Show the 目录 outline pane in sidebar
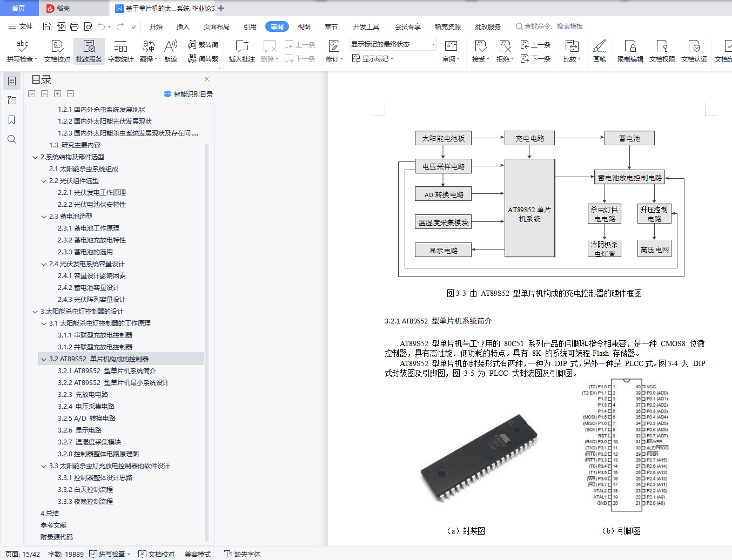Image resolution: width=732 pixels, height=560 pixels. [12, 81]
